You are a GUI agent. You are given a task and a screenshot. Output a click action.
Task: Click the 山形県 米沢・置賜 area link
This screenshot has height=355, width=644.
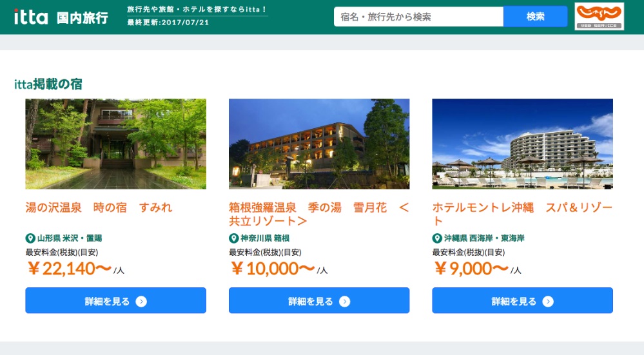tap(70, 238)
